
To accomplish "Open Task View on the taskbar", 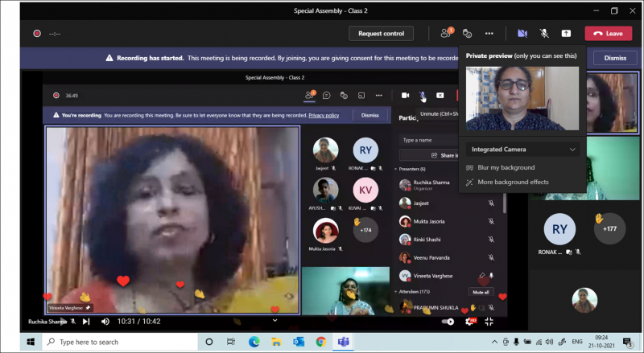I will coord(231,342).
